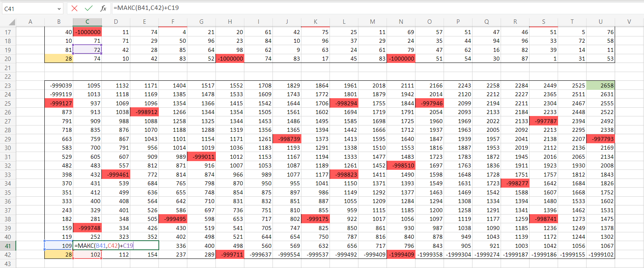644x268 pixels.
Task: Click the Select All corner triangle
Action: 11,22
